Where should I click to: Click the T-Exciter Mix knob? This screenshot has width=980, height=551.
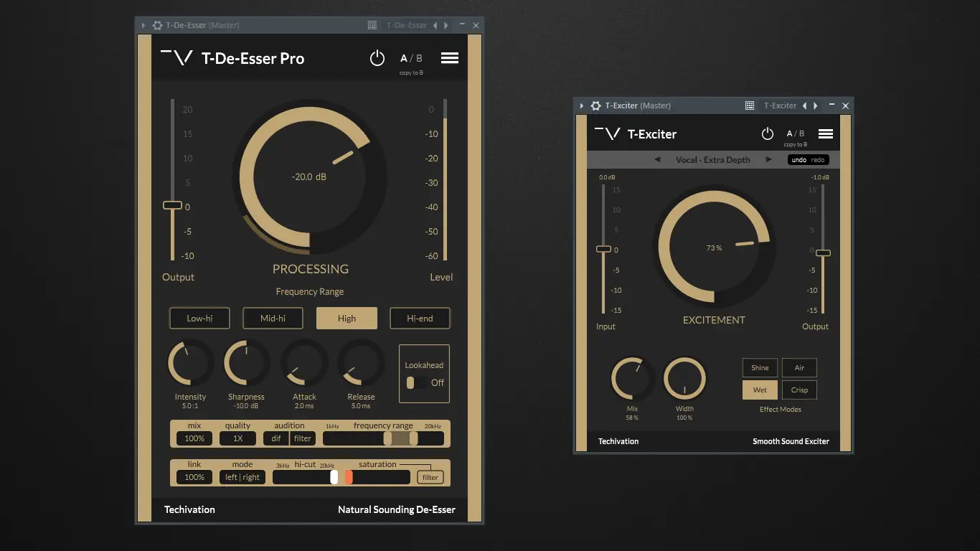pyautogui.click(x=632, y=378)
